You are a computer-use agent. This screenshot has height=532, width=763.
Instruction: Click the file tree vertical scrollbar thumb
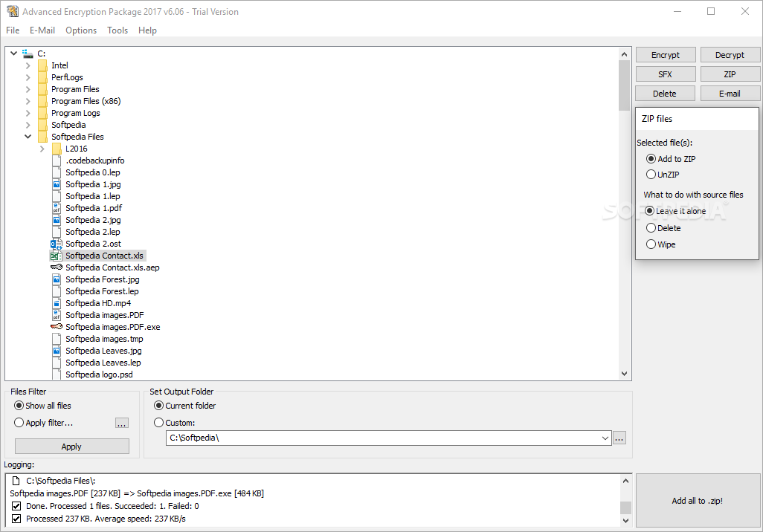coord(625,85)
